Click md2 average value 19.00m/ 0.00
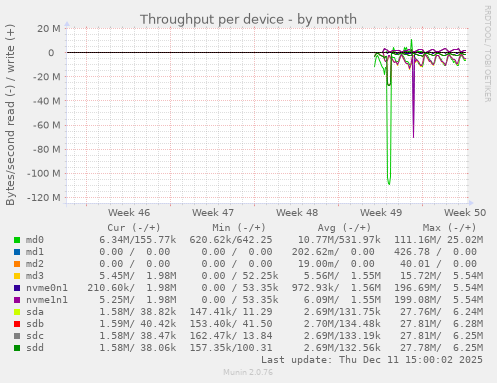This screenshot has height=383, width=497. 336,264
